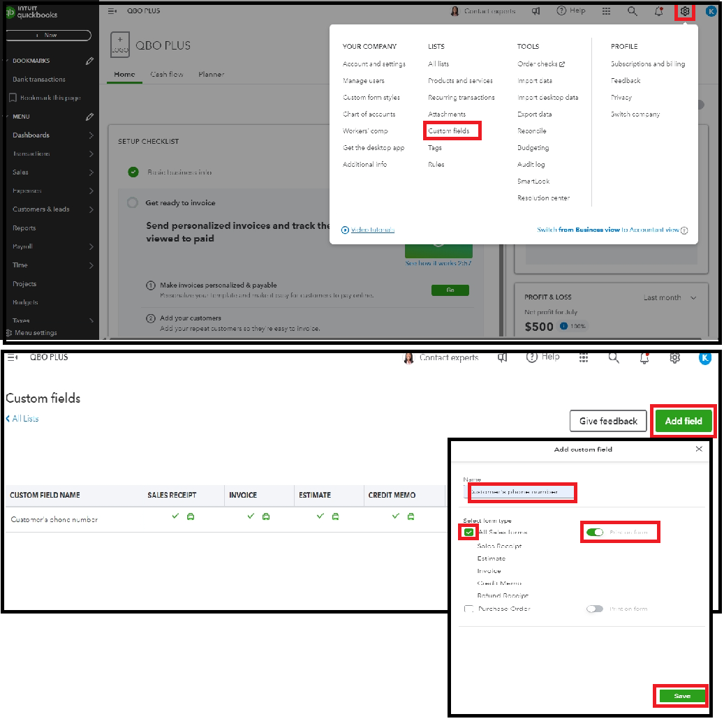
Task: Switch to the Cash flow tab
Action: tap(167, 74)
